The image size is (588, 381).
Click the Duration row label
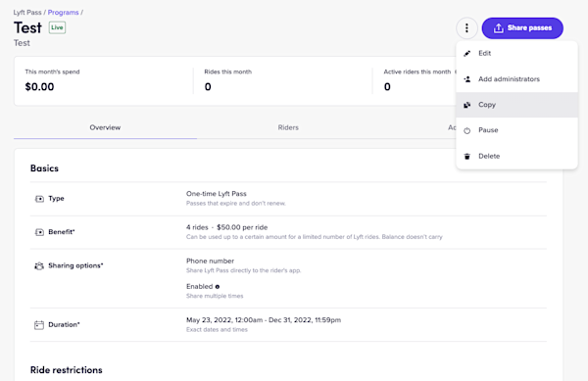pyautogui.click(x=64, y=325)
